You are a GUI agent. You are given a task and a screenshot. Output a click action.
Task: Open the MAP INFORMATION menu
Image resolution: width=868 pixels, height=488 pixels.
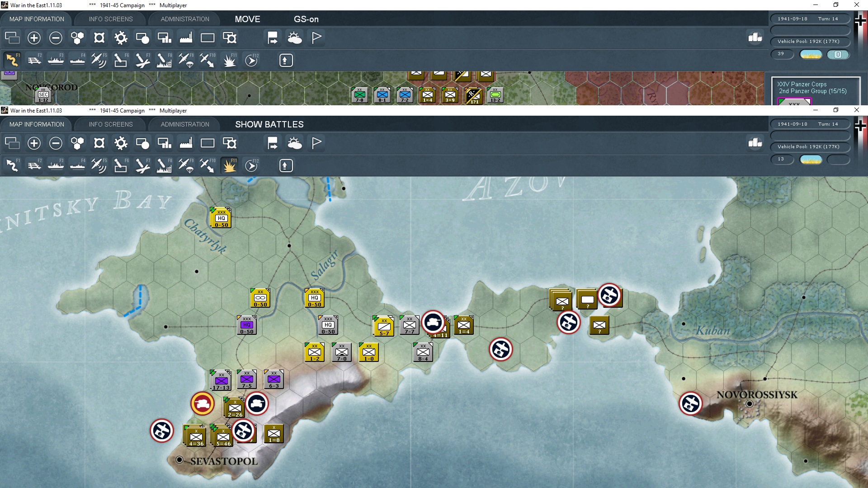tap(36, 124)
